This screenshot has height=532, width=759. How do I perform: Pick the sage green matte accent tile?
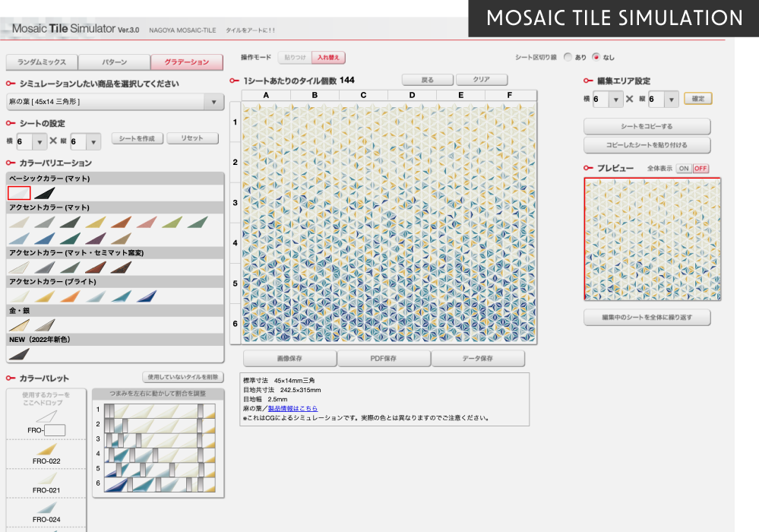[198, 222]
